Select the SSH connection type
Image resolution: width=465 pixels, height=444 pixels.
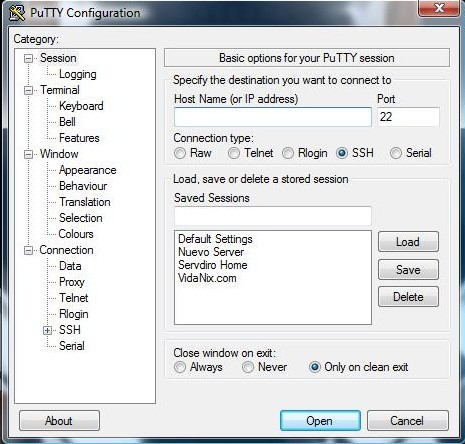pos(342,153)
